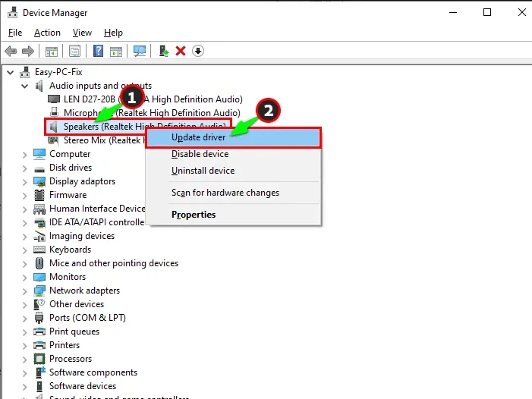532x399 pixels.
Task: Click the Printers category icon
Action: point(39,345)
